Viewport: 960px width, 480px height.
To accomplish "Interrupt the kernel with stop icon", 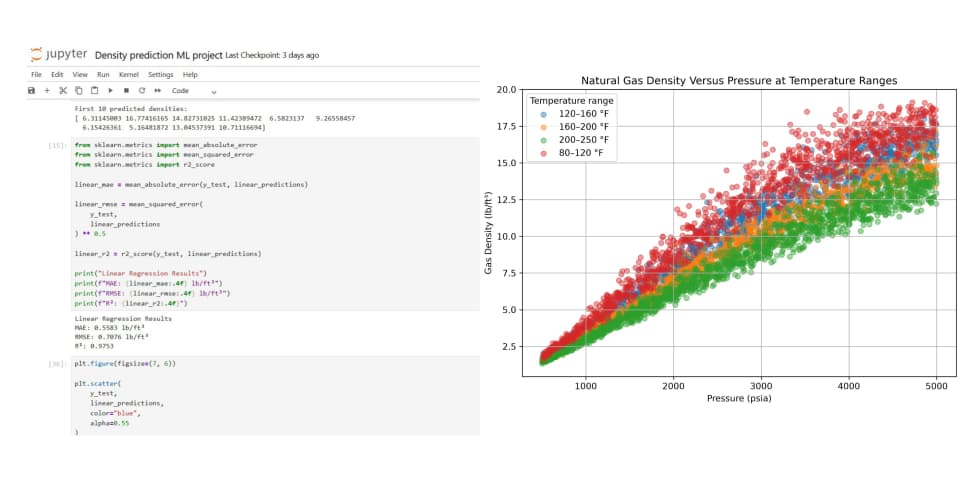I will coord(126,91).
